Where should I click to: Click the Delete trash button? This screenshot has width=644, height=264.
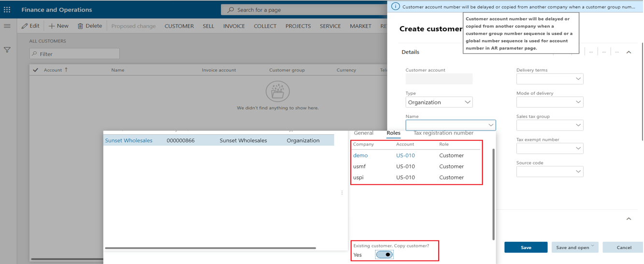point(90,26)
